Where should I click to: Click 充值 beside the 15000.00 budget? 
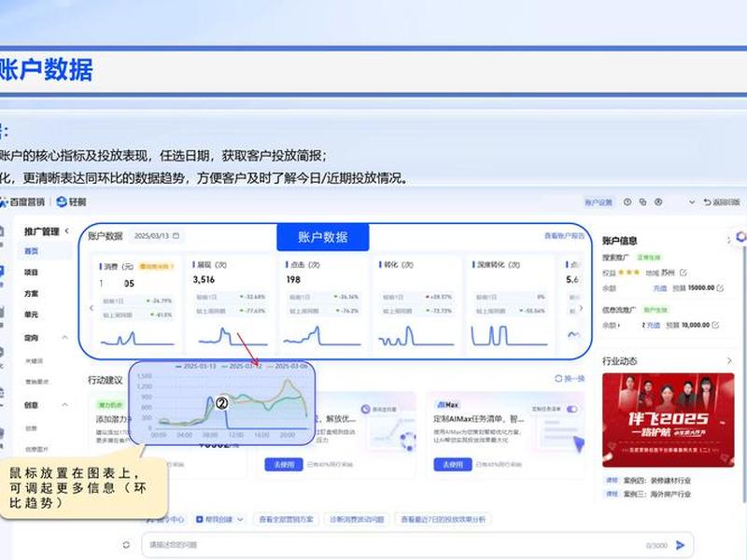[x=659, y=288]
